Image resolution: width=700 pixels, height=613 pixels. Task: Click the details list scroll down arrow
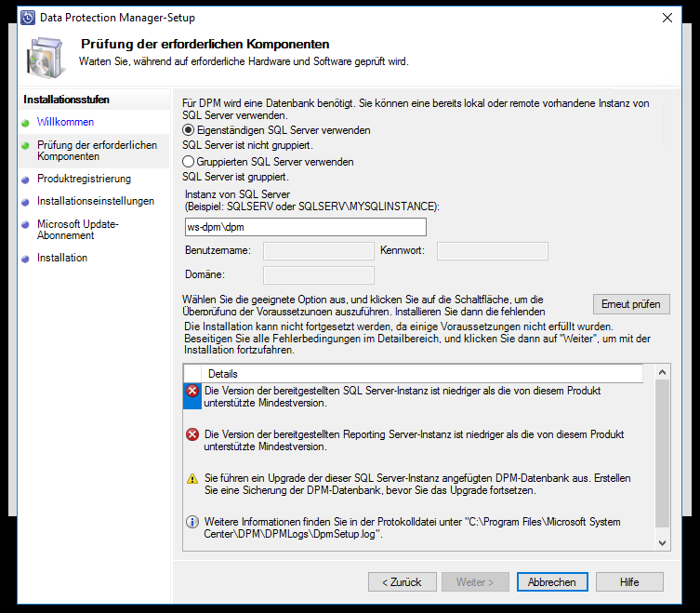[x=663, y=543]
